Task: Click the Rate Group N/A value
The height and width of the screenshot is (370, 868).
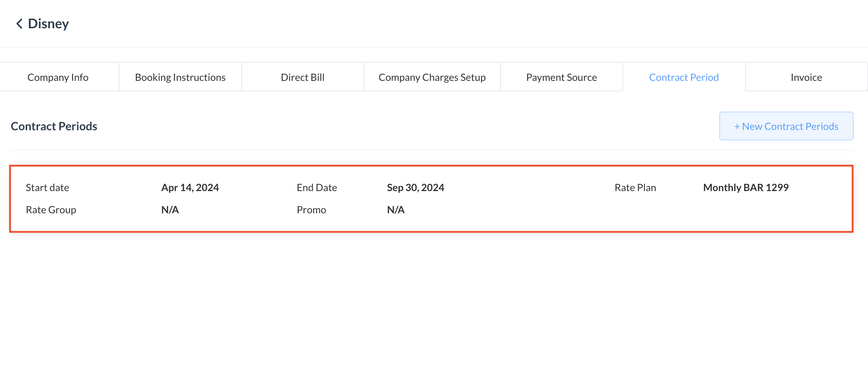Action: pyautogui.click(x=170, y=210)
